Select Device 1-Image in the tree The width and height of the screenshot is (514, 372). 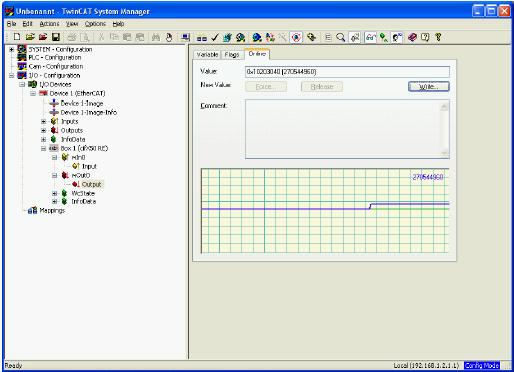click(x=82, y=103)
